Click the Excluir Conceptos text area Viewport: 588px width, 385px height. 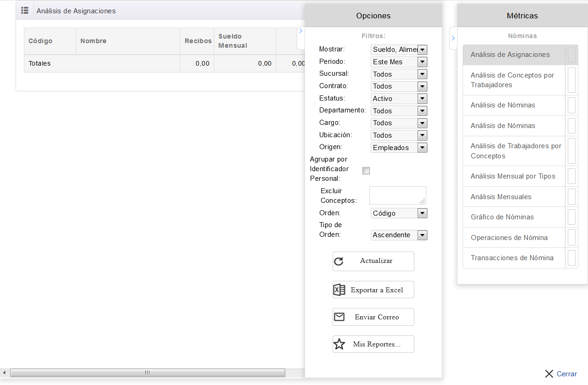[397, 195]
